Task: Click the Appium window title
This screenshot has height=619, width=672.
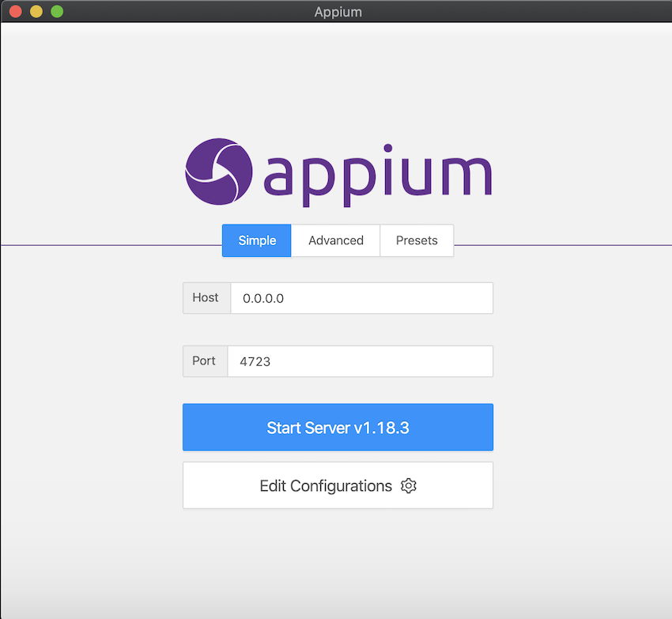Action: pos(338,12)
